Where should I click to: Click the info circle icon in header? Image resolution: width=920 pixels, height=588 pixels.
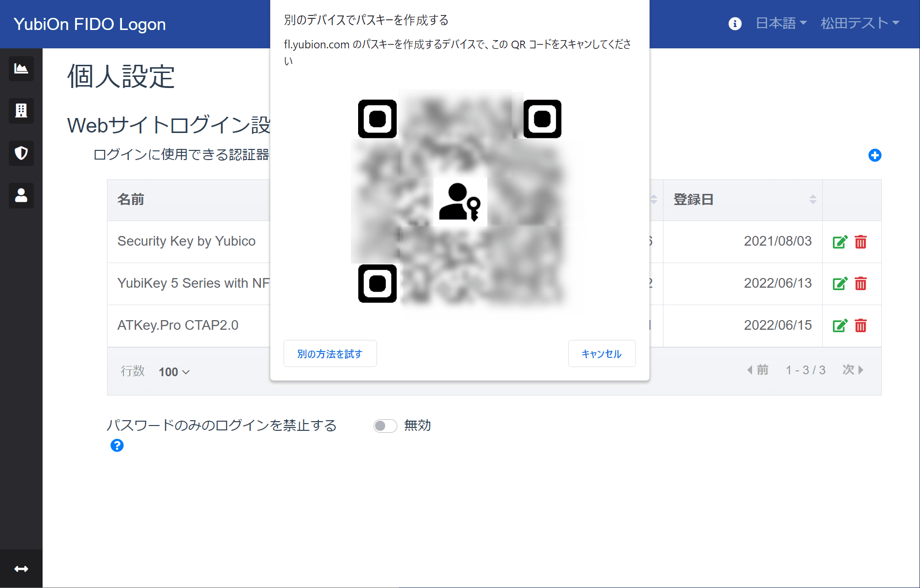coord(735,24)
